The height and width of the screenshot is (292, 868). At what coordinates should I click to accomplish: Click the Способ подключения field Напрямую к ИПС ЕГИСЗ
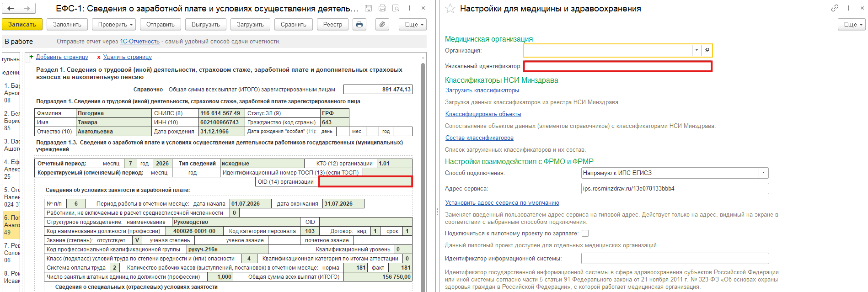[670, 173]
